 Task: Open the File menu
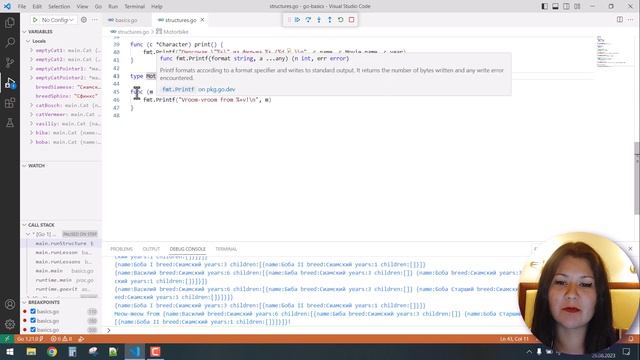point(22,7)
